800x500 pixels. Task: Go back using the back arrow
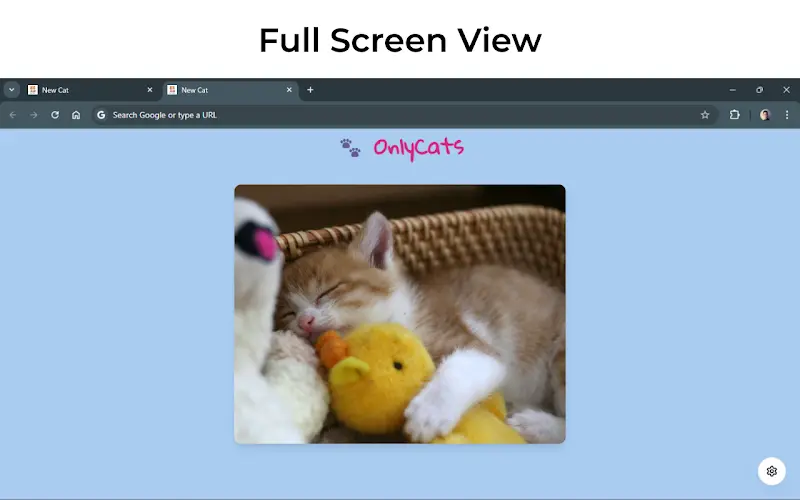click(x=13, y=115)
